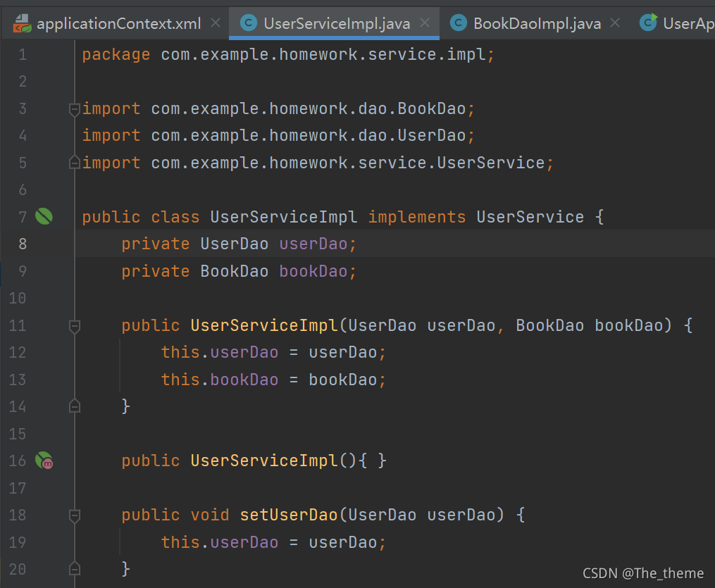Click this.userDao on line 12

(x=219, y=352)
